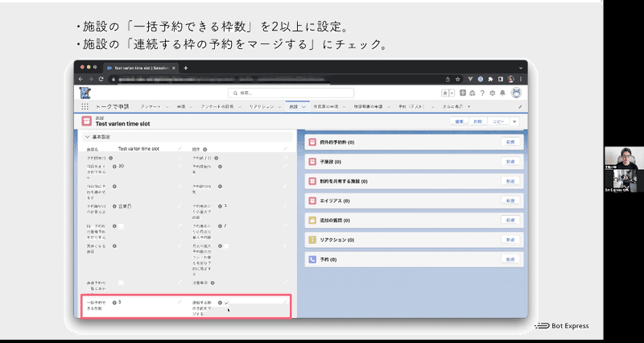
Task: Click the 削除 button
Action: tap(477, 122)
